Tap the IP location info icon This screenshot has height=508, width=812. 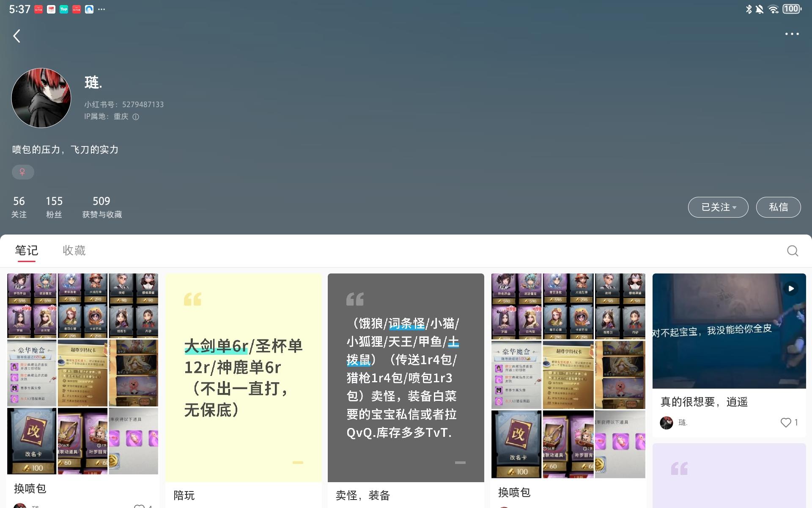pyautogui.click(x=136, y=117)
